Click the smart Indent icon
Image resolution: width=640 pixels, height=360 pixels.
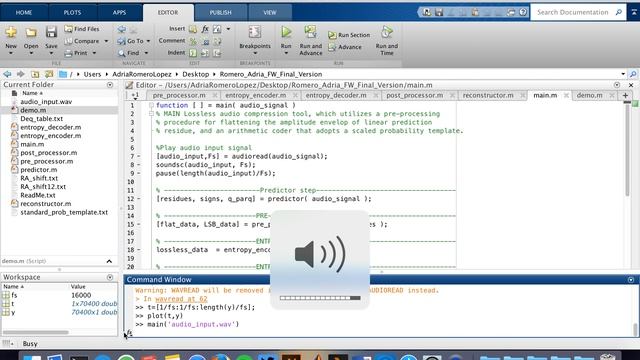[193, 53]
